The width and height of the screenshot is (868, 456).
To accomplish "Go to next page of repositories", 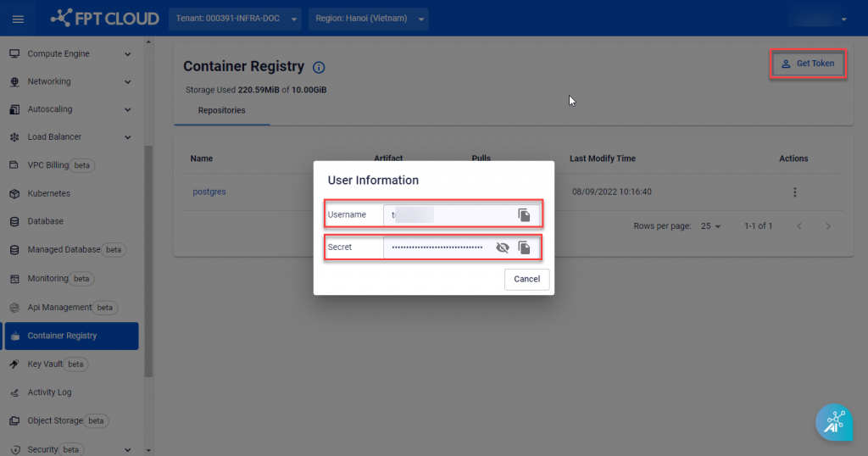I will coord(827,226).
